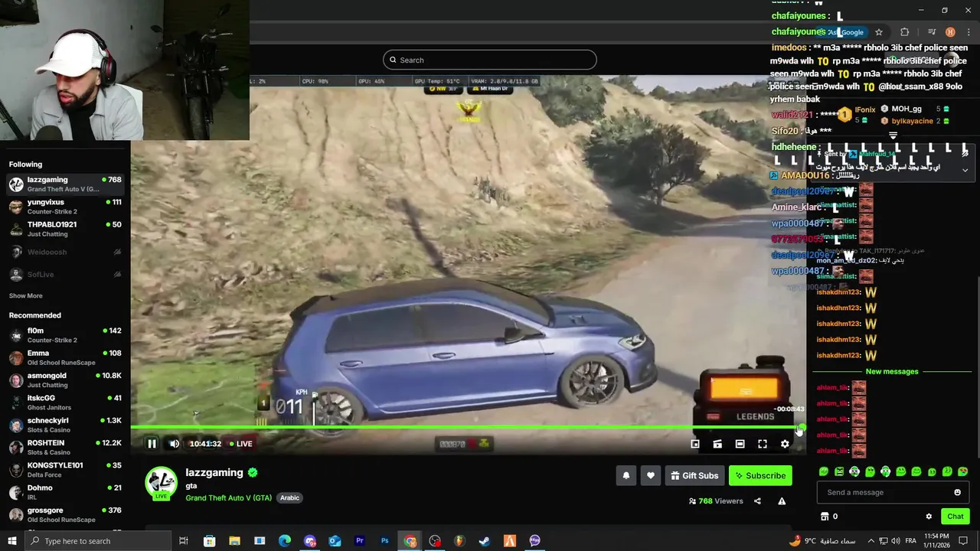The height and width of the screenshot is (551, 980).
Task: Focus the Search field
Action: (490, 60)
